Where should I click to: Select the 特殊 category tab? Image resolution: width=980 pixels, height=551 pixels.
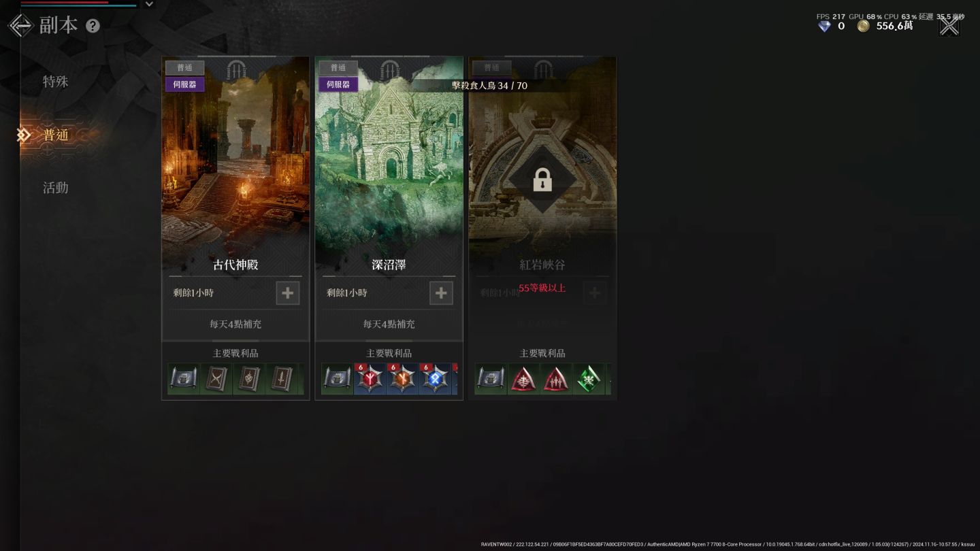[56, 82]
